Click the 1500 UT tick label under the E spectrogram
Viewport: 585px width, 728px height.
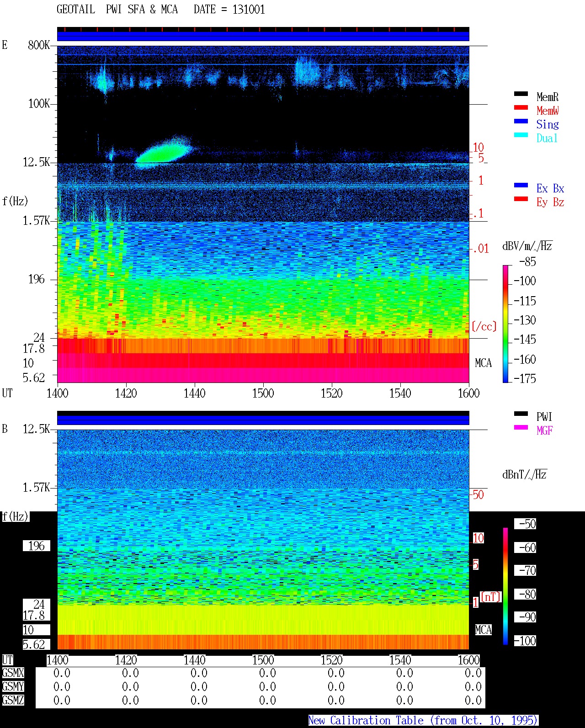[263, 393]
